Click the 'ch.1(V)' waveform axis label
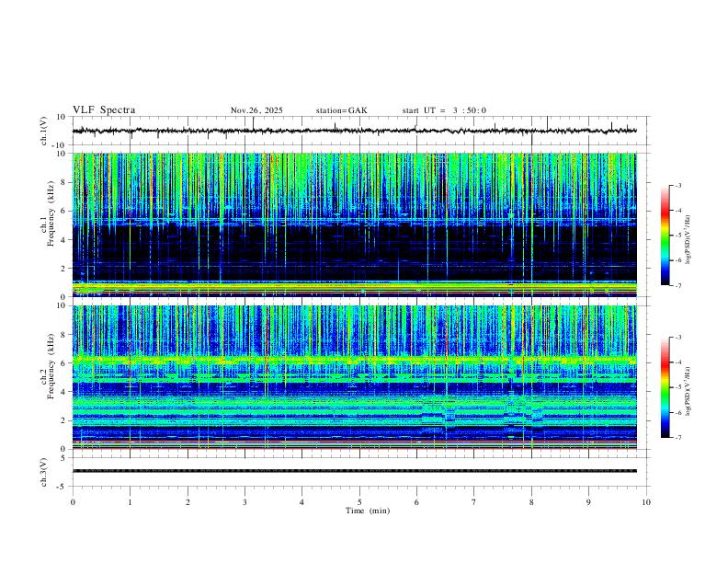The width and height of the screenshot is (728, 563). [x=44, y=131]
